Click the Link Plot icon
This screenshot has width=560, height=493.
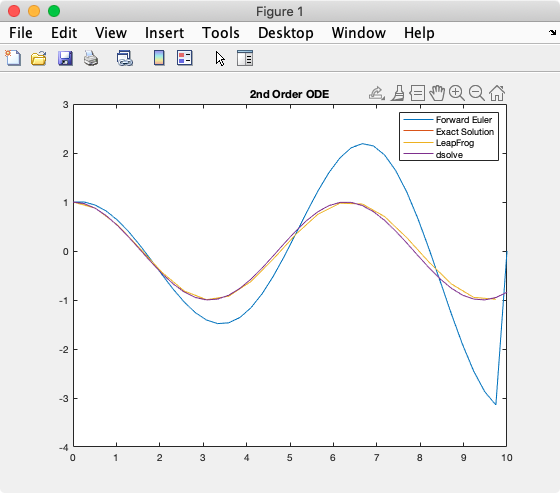click(x=125, y=58)
